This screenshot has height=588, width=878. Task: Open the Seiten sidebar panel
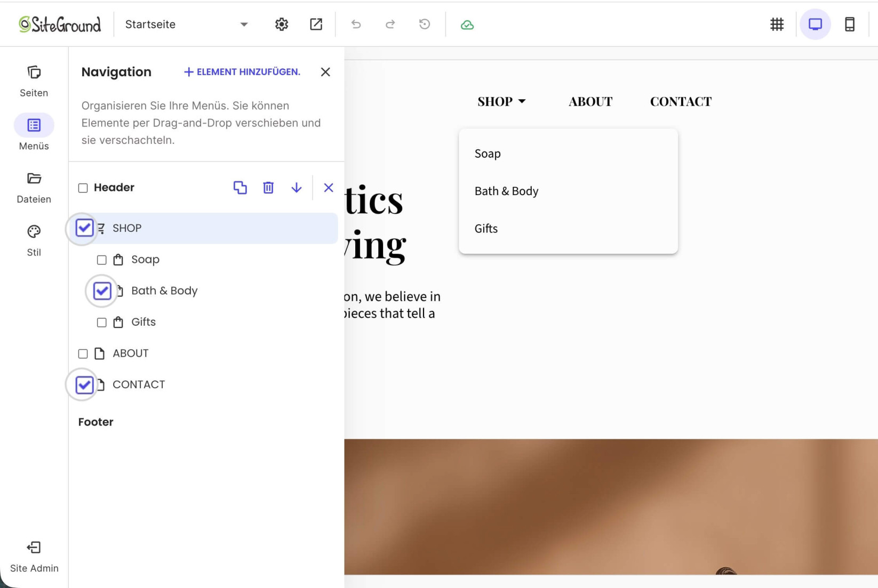[x=34, y=82]
